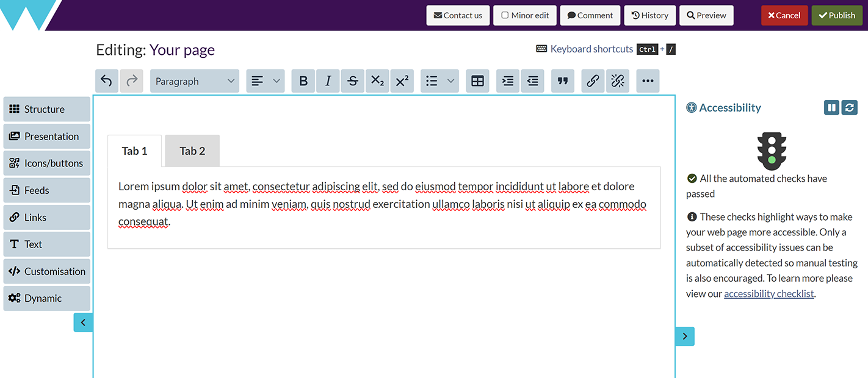Apply italic formatting

(328, 81)
